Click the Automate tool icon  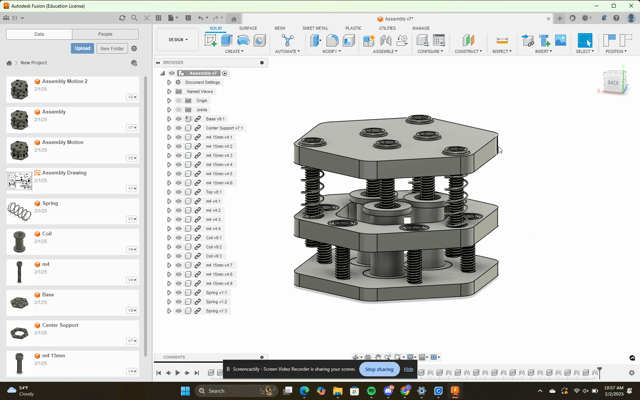point(288,40)
